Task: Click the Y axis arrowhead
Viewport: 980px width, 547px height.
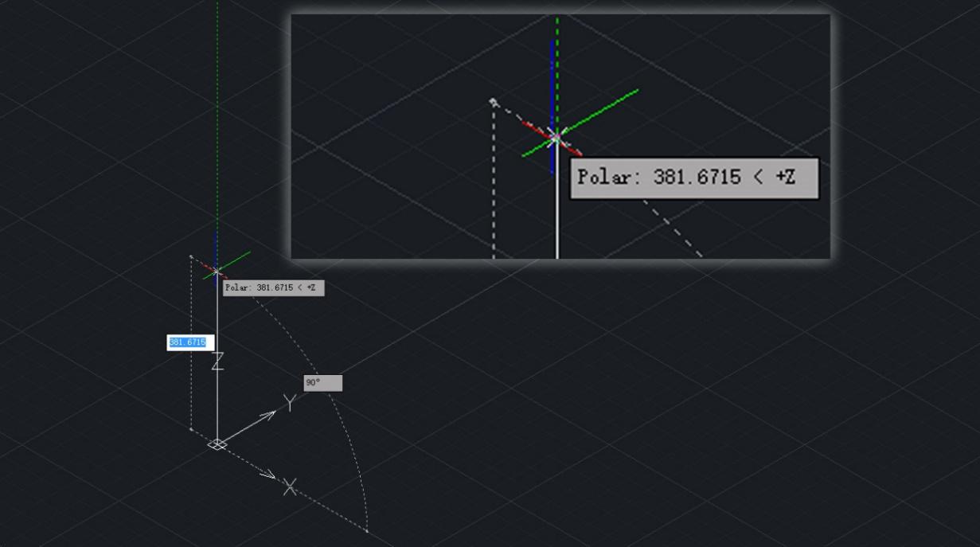Action: [x=271, y=413]
